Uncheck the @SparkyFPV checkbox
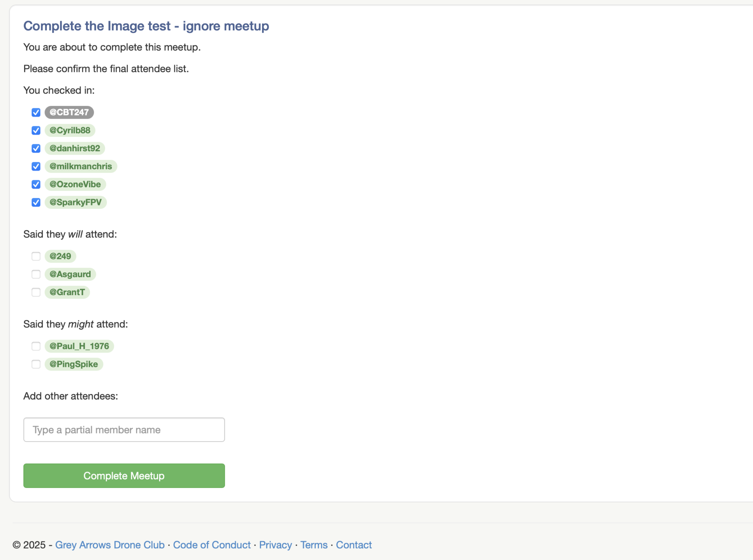The height and width of the screenshot is (560, 753). tap(36, 202)
